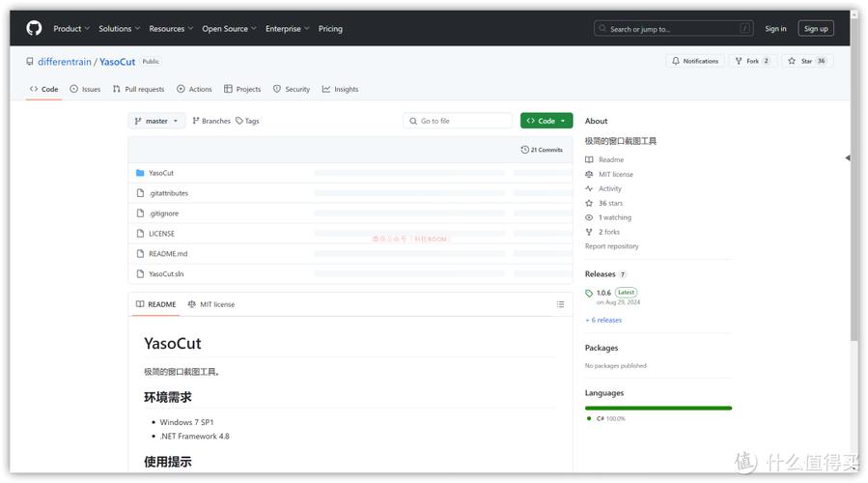868x483 pixels.
Task: Open the Product menu in header
Action: tap(70, 29)
